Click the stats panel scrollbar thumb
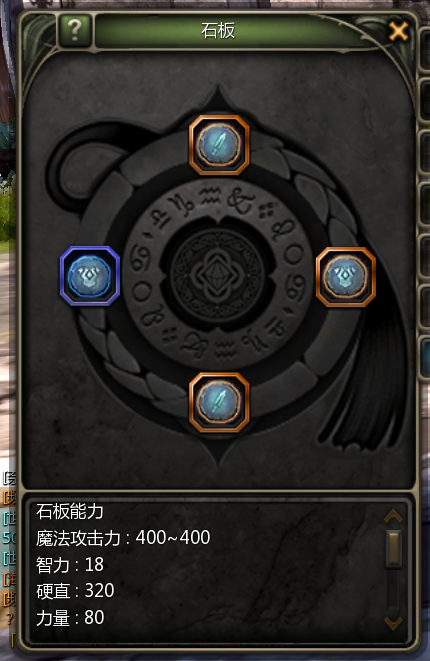Image resolution: width=430 pixels, height=661 pixels. coord(394,548)
